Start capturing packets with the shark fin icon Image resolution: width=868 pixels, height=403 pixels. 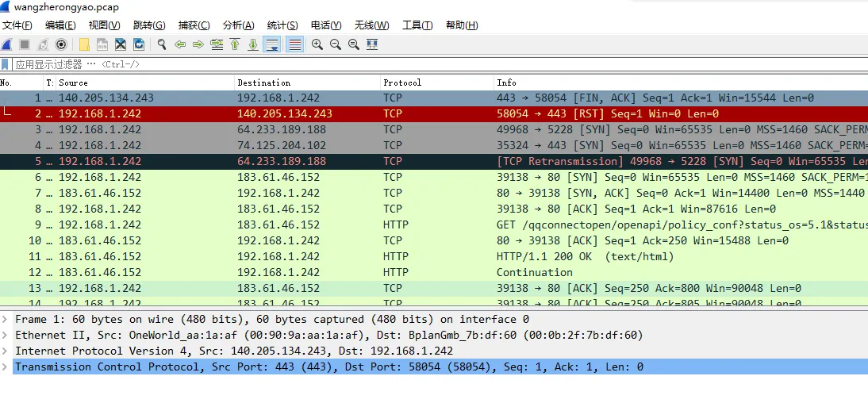pyautogui.click(x=6, y=45)
